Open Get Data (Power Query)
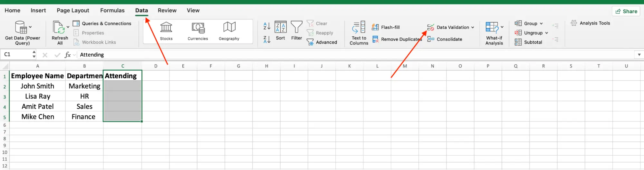Screen dimensions: 644x170 pos(23,33)
